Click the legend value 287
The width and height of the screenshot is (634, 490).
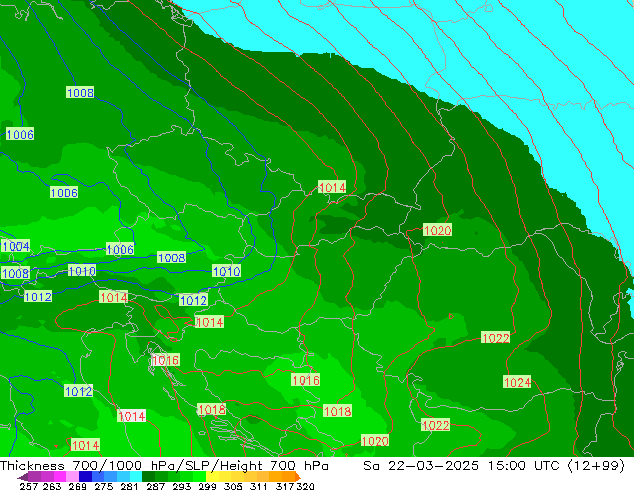click(155, 486)
